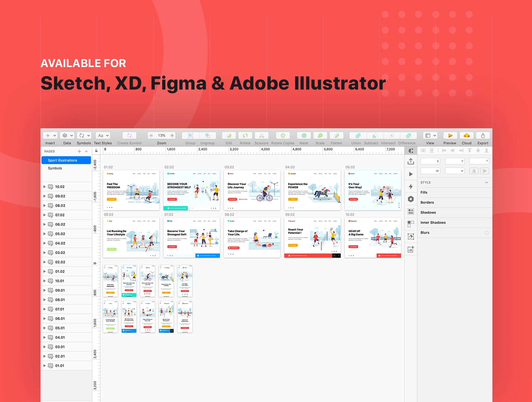This screenshot has height=402, width=532.
Task: Click the Export share icon in toolbar
Action: coord(483,135)
